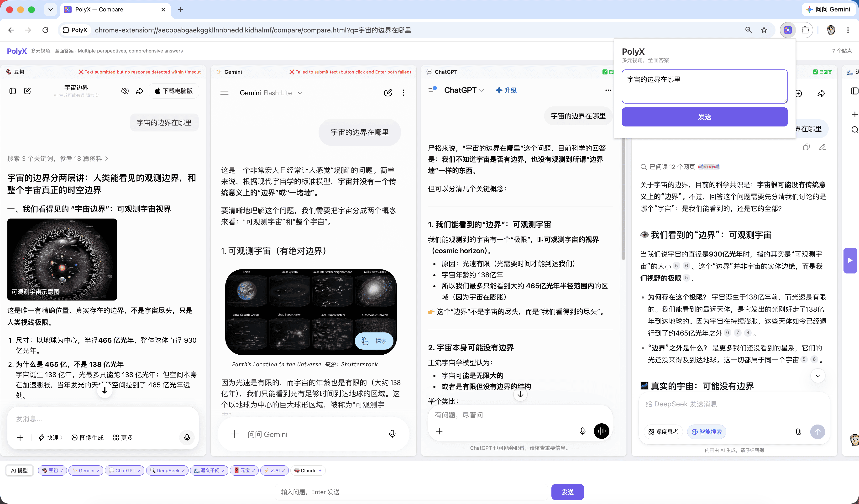The height and width of the screenshot is (504, 859).
Task: Select the AI 模型 tab
Action: tap(19, 471)
